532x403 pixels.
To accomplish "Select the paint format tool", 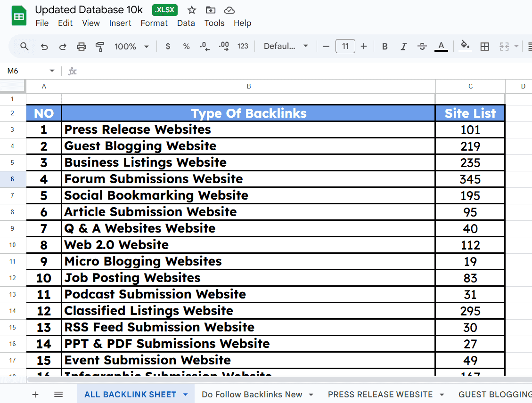I will pos(100,46).
